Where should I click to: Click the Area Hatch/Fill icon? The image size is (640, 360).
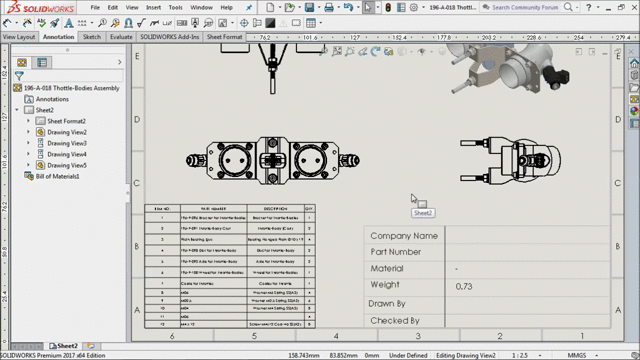click(x=270, y=23)
